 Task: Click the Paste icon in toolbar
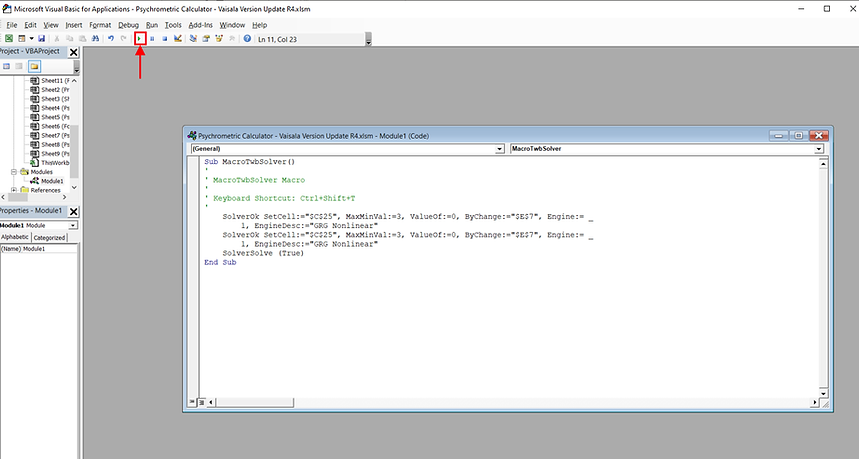[83, 39]
